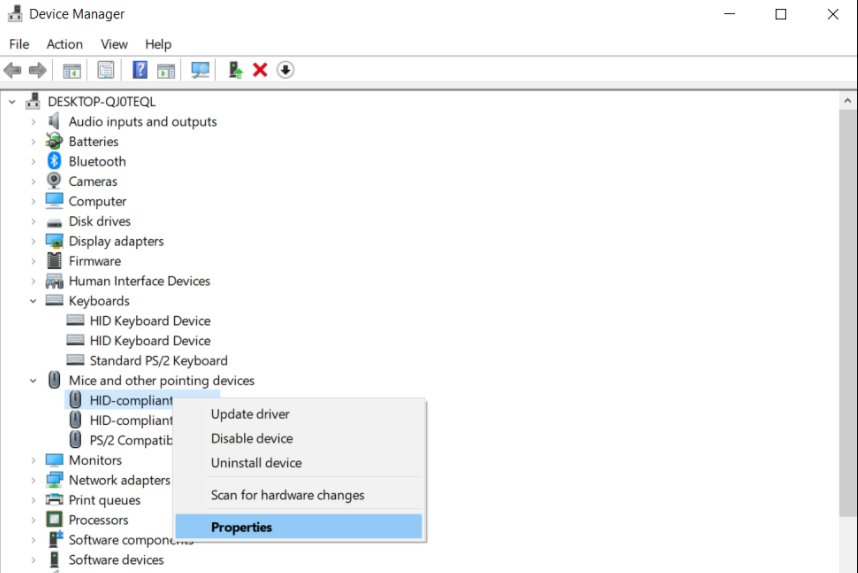Open the View menu
Viewport: 858px width, 573px height.
(x=114, y=44)
